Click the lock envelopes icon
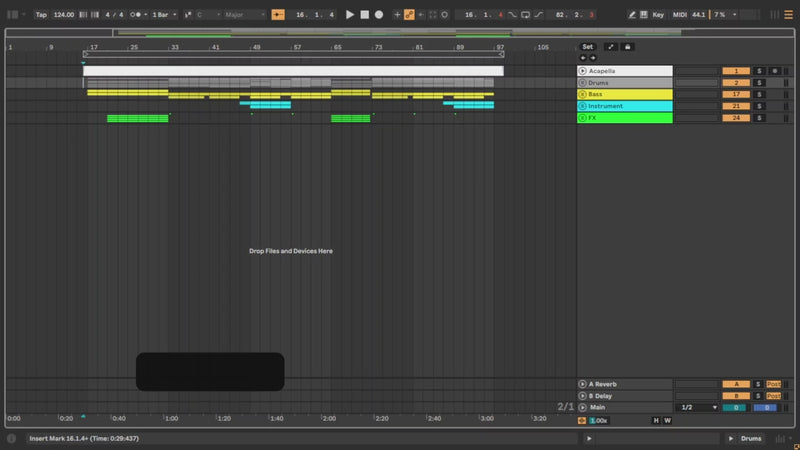 (x=627, y=47)
